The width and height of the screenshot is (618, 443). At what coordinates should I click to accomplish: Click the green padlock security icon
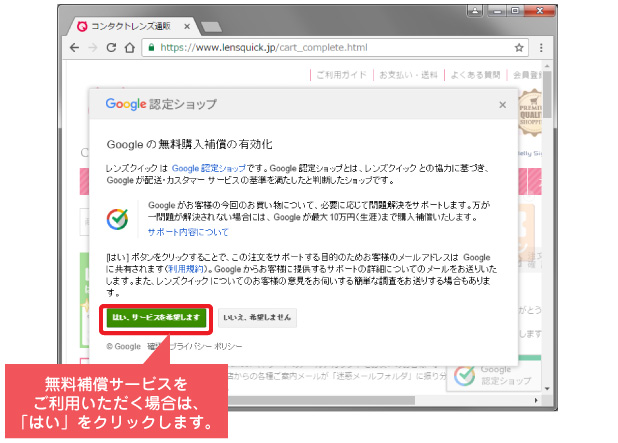[151, 48]
